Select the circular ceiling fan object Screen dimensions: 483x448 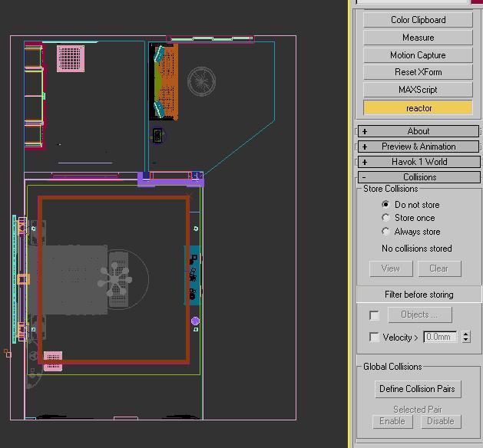202,80
